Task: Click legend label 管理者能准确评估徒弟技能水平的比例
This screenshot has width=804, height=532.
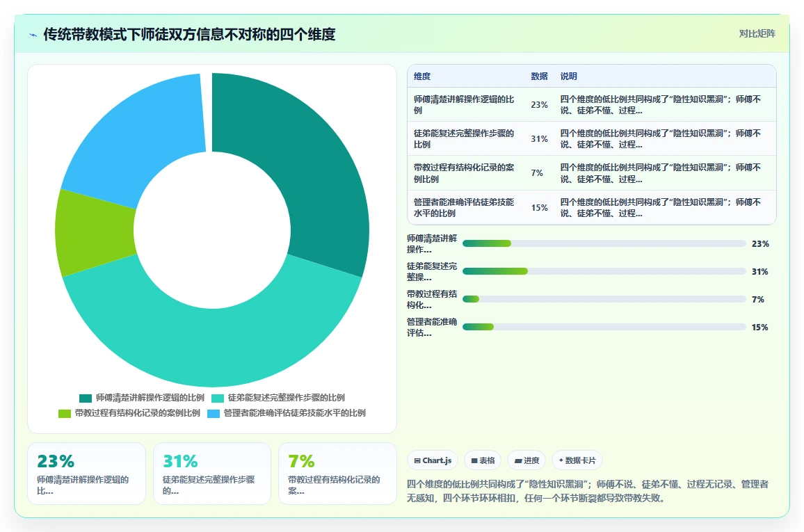Action: [294, 413]
